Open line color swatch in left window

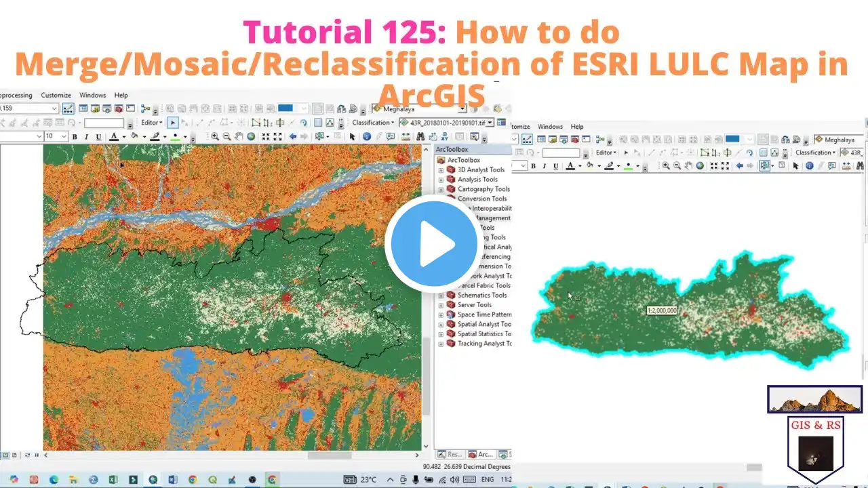coord(155,136)
